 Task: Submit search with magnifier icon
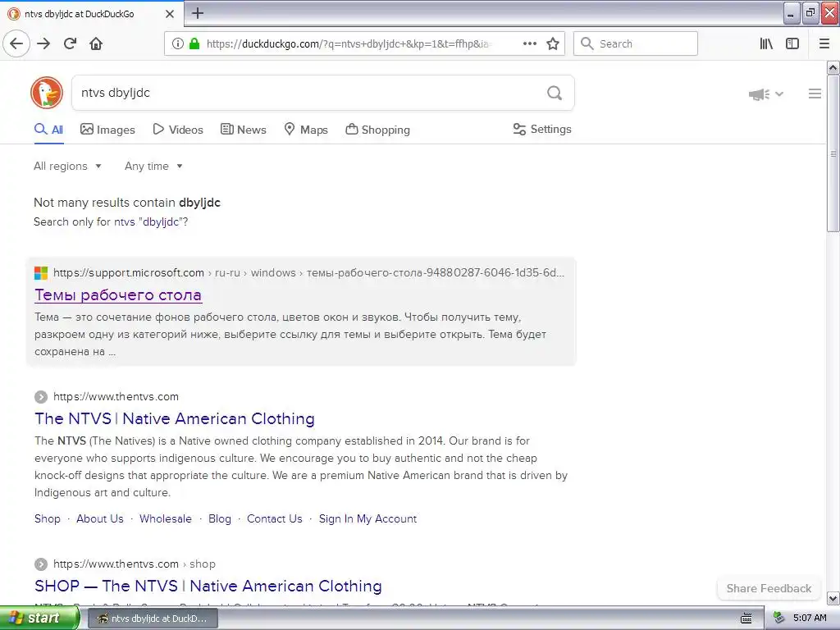pos(555,94)
